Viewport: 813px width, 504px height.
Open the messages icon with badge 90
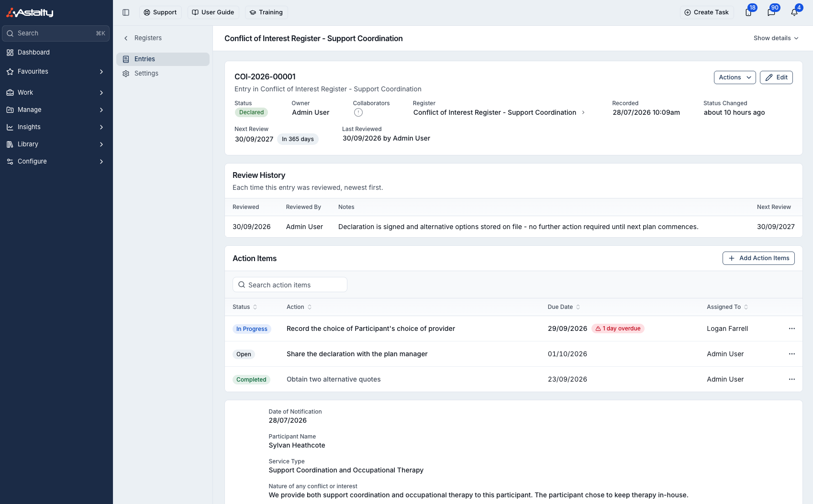(x=771, y=12)
